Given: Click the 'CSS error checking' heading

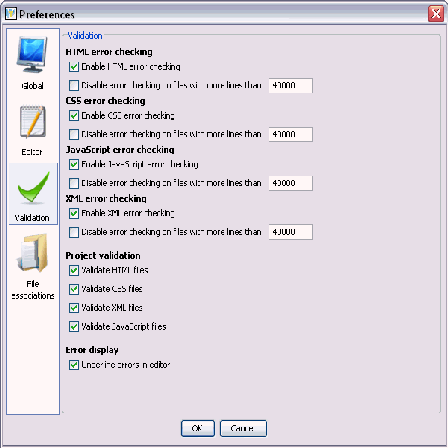Looking at the screenshot, I should (x=105, y=101).
